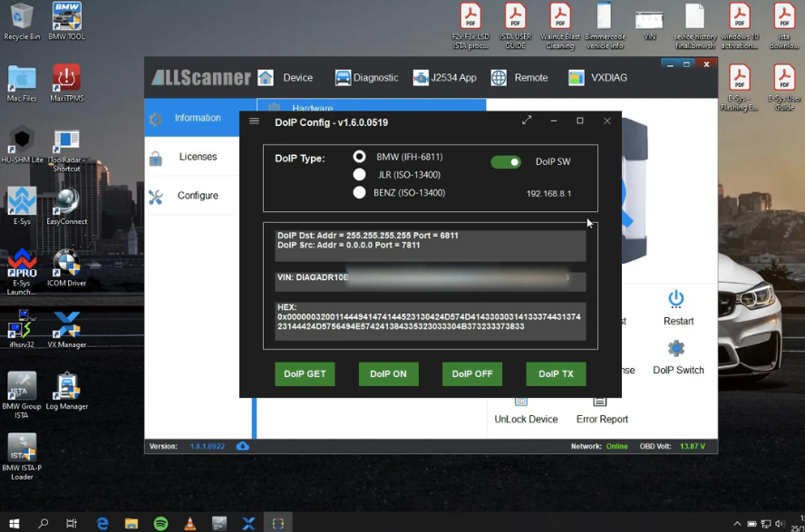Open the Mac Files folder on the desktop

coord(22,83)
